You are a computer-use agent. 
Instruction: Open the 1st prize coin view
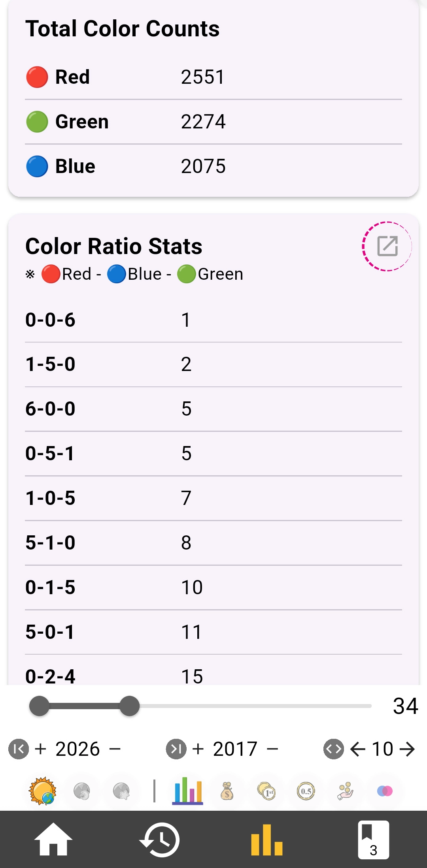coord(267,791)
